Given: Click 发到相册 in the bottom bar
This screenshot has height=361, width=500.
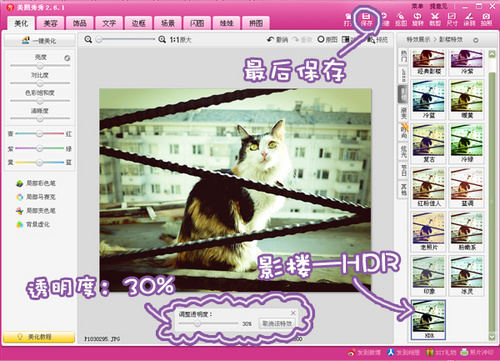Looking at the screenshot, I should tap(404, 352).
